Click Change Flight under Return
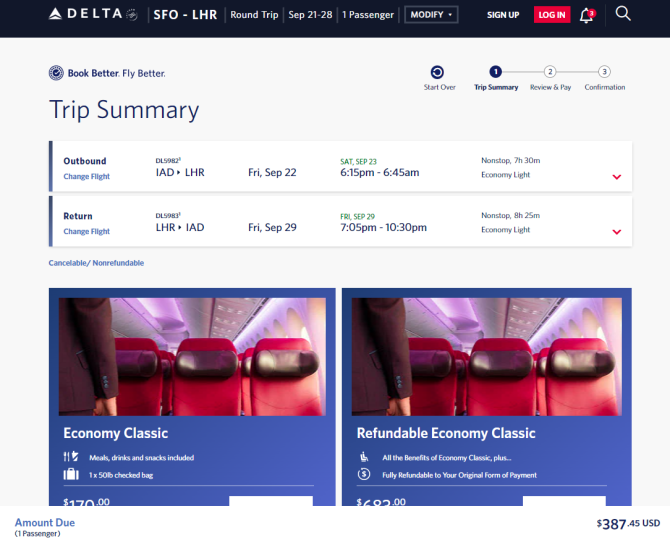 click(86, 231)
